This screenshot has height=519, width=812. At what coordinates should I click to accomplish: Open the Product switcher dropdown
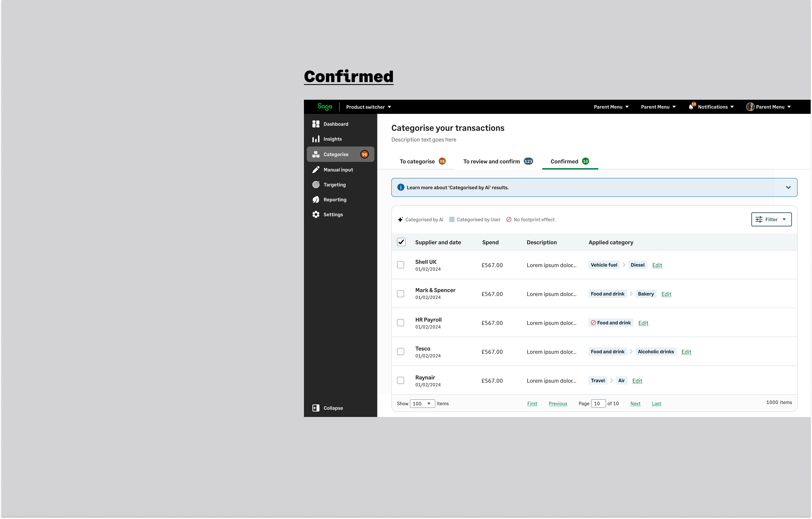pyautogui.click(x=368, y=107)
